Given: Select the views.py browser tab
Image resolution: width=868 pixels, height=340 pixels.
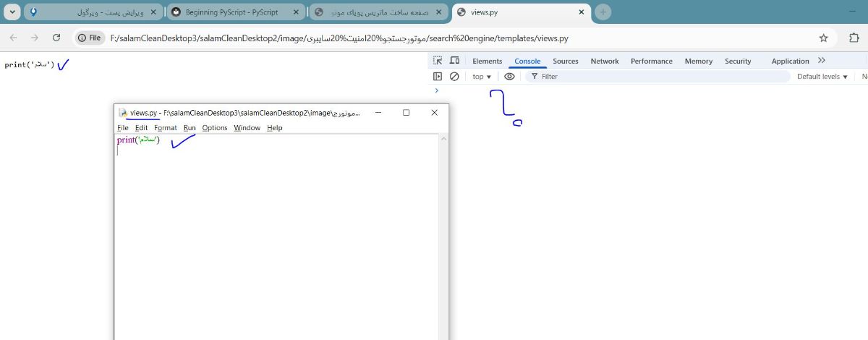Looking at the screenshot, I should pos(522,12).
